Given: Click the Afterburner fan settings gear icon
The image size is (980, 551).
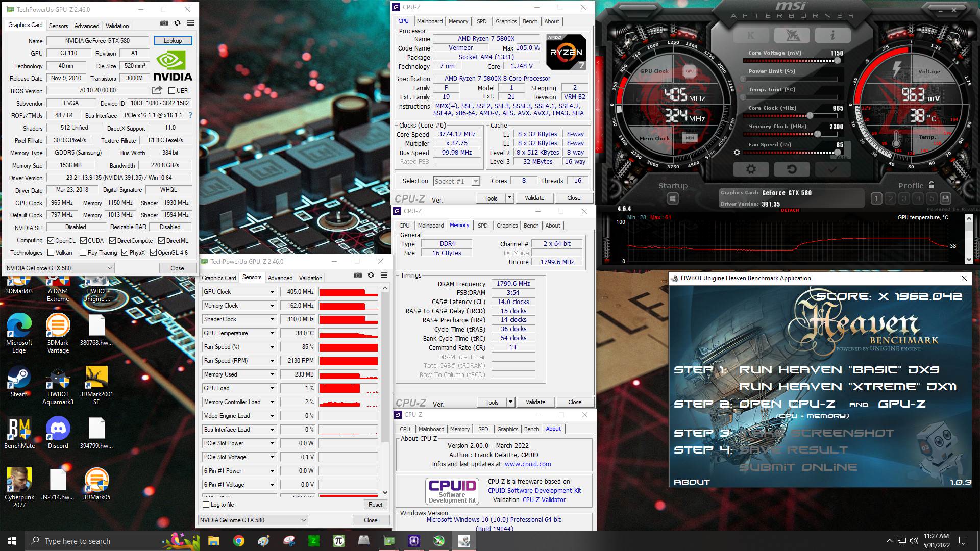Looking at the screenshot, I should coord(737,153).
